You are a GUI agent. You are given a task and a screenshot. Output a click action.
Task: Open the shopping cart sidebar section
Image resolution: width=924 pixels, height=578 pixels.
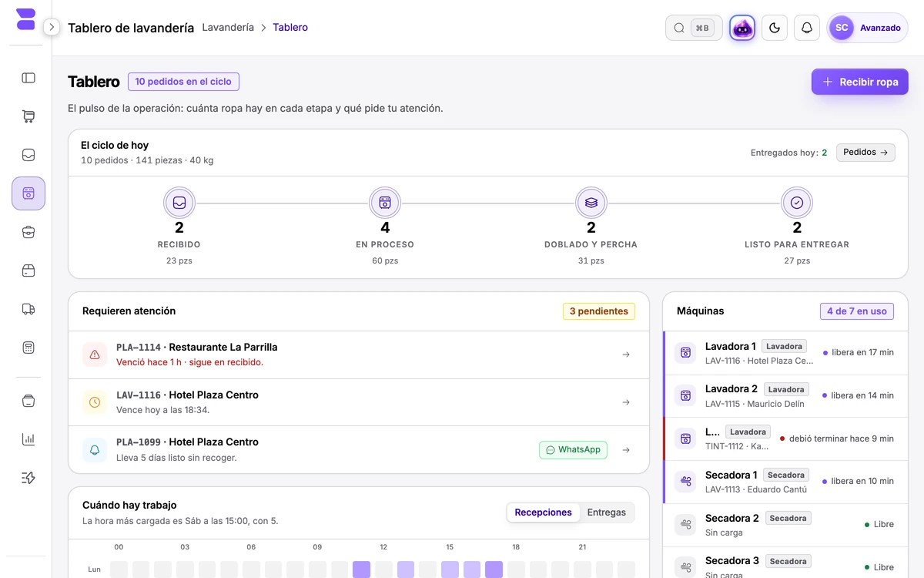pos(28,116)
